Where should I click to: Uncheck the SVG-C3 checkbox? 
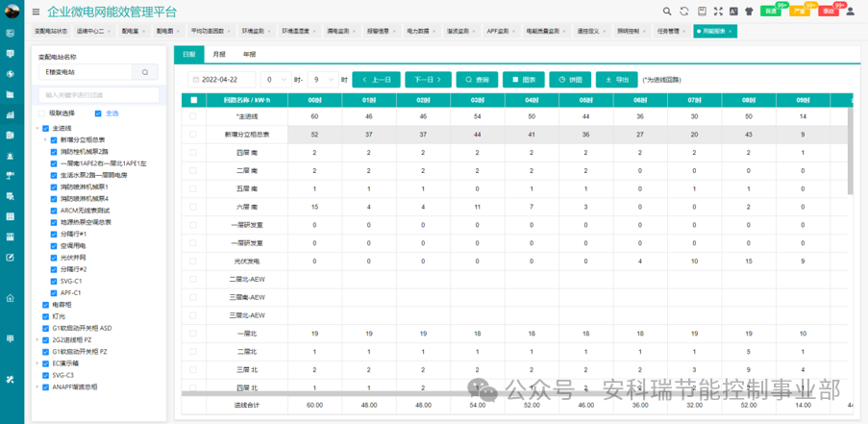46,375
